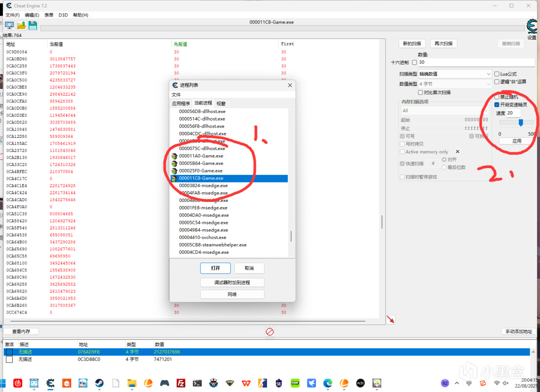Toggle the 禁止随机 checkbox
540x392 pixels.
click(497, 97)
